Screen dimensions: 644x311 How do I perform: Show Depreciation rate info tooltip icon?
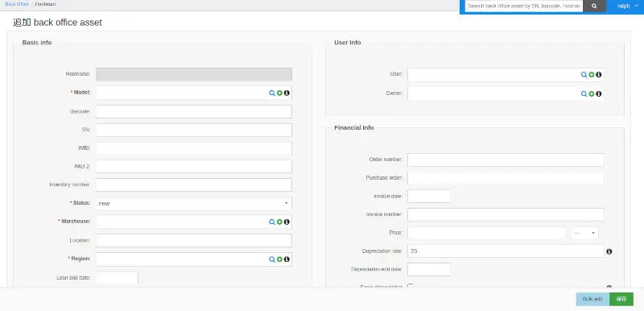tap(609, 251)
